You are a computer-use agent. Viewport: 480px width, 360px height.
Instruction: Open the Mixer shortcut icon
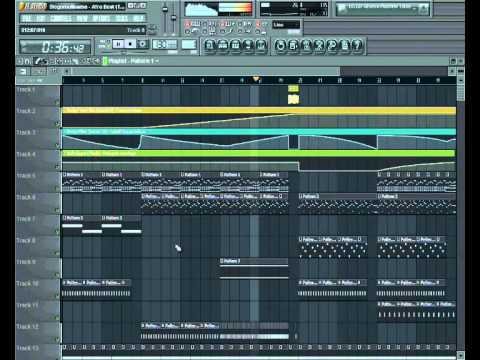coord(261,45)
